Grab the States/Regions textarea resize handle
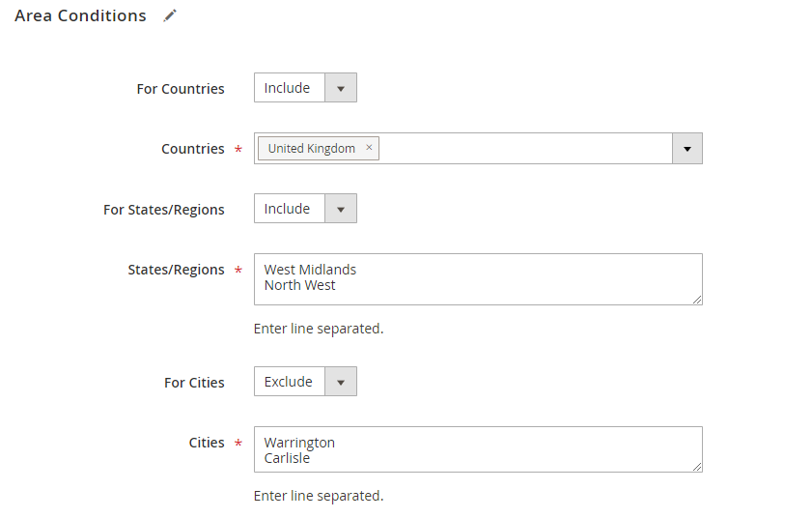The height and width of the screenshot is (518, 812). 697,300
